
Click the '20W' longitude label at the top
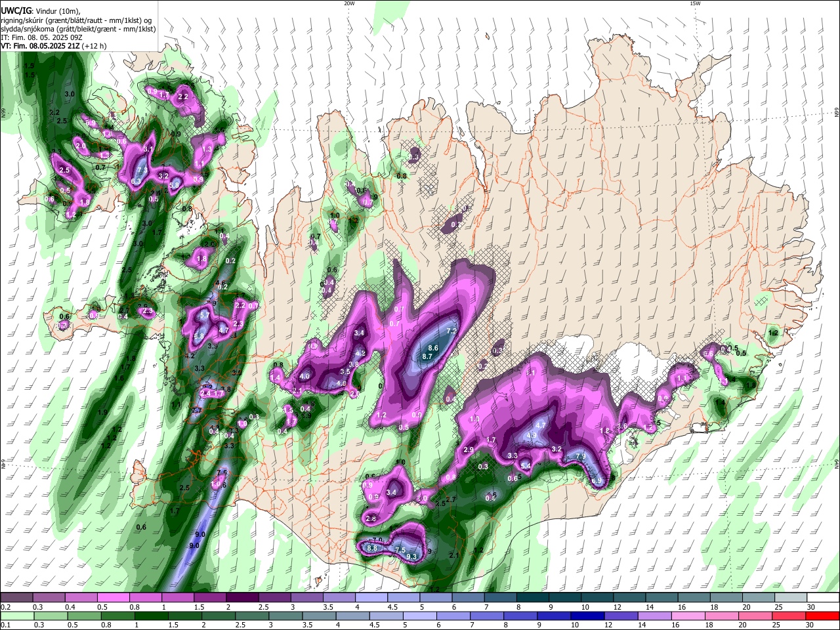click(349, 3)
